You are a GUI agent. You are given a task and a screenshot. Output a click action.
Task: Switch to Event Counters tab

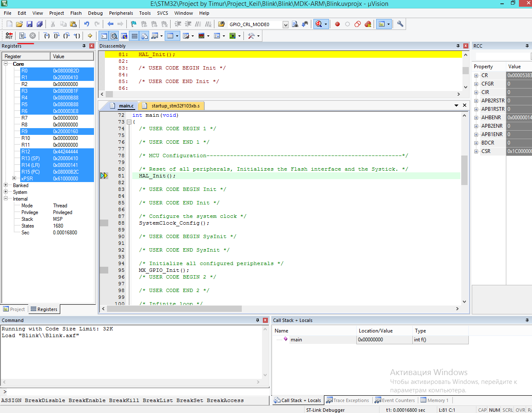[x=395, y=400]
